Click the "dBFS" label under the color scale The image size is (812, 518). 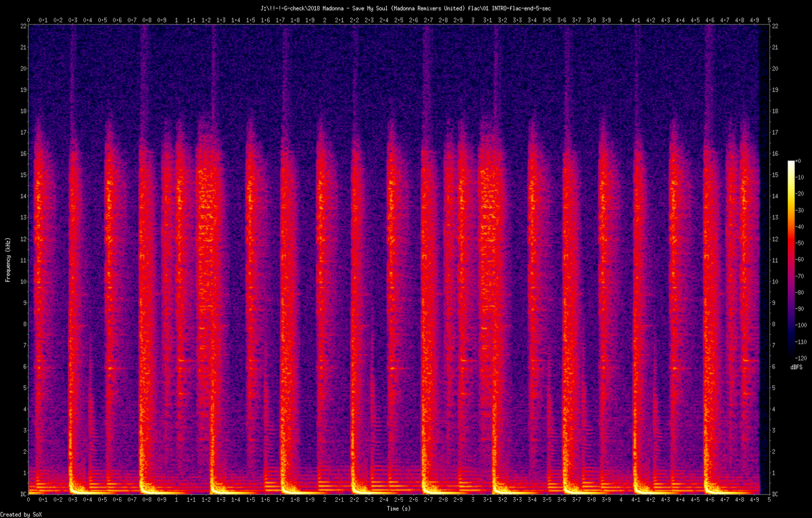click(796, 366)
